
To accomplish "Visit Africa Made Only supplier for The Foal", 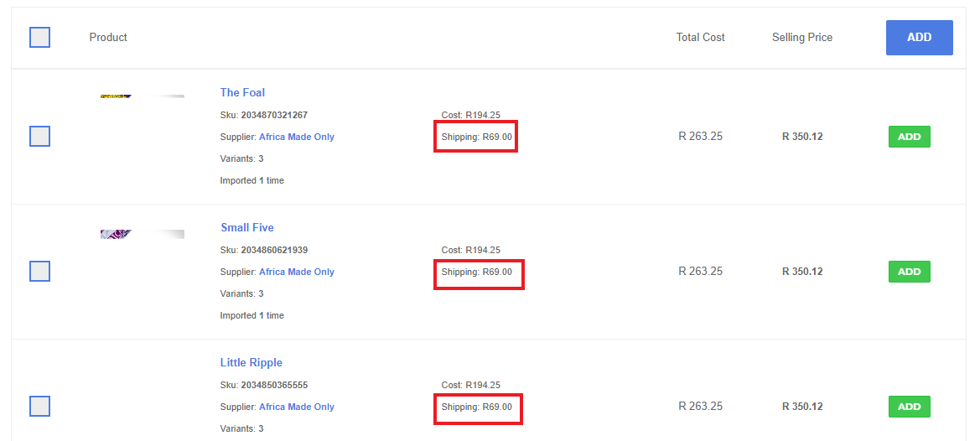I will click(297, 137).
